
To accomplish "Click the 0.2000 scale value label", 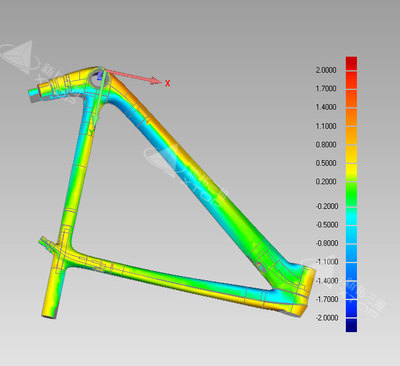I will coord(326,182).
